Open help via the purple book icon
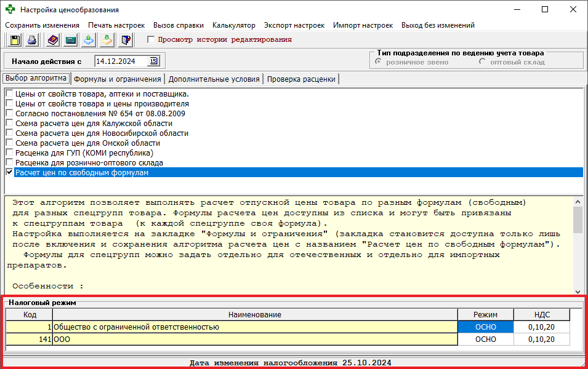This screenshot has height=369, width=588. click(52, 39)
